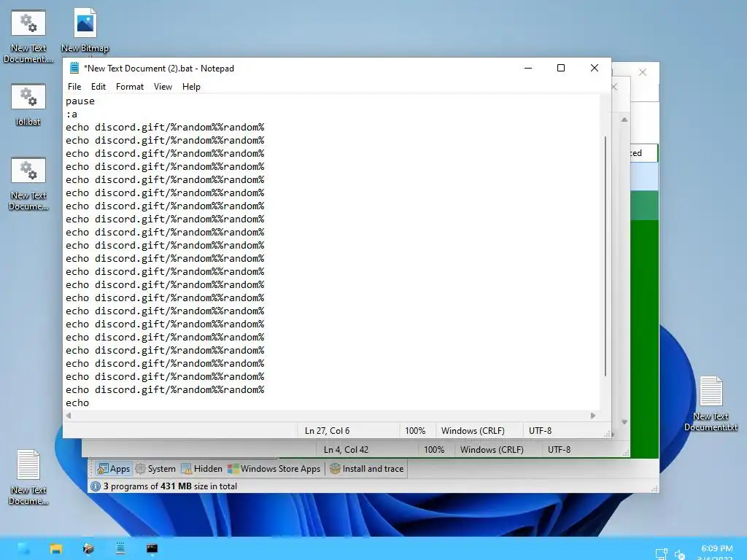747x560 pixels.
Task: Click the ':a' label line in Notepad
Action: pyautogui.click(x=71, y=114)
